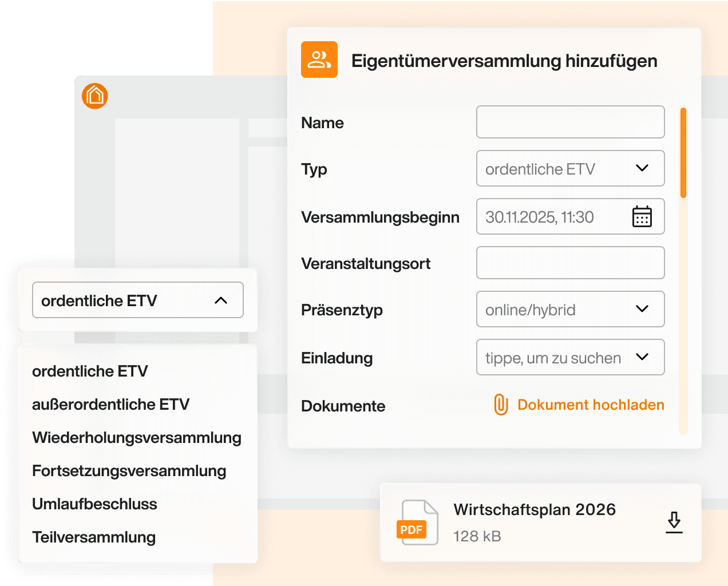Screen dimensions: 728x586
Task: Click the PDF file icon
Action: coord(418,522)
